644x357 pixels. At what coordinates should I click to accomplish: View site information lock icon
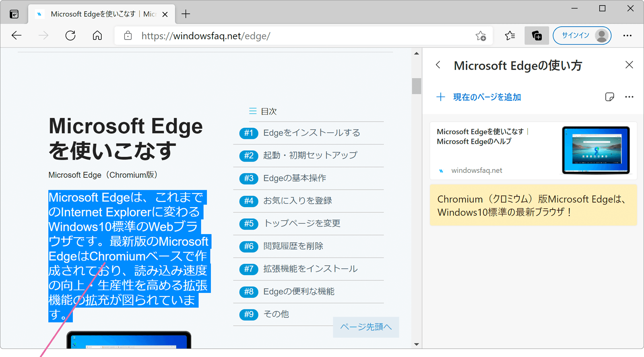[x=128, y=35]
